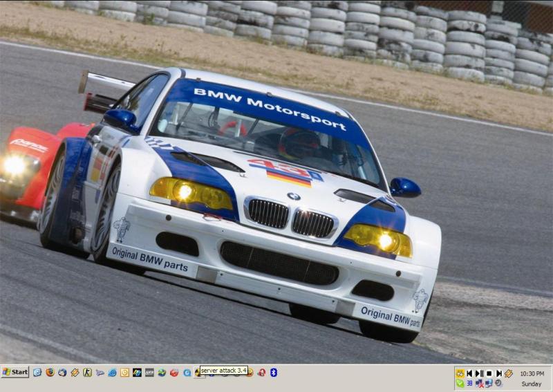Screen dimensions: 553x392
Task: Open the yellow tray icon in notification area
Action: (460, 373)
